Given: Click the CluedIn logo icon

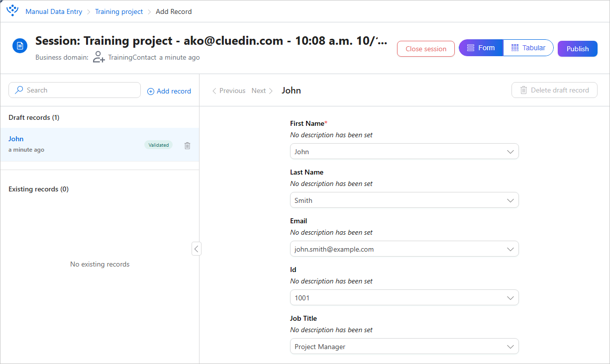Looking at the screenshot, I should click(12, 10).
